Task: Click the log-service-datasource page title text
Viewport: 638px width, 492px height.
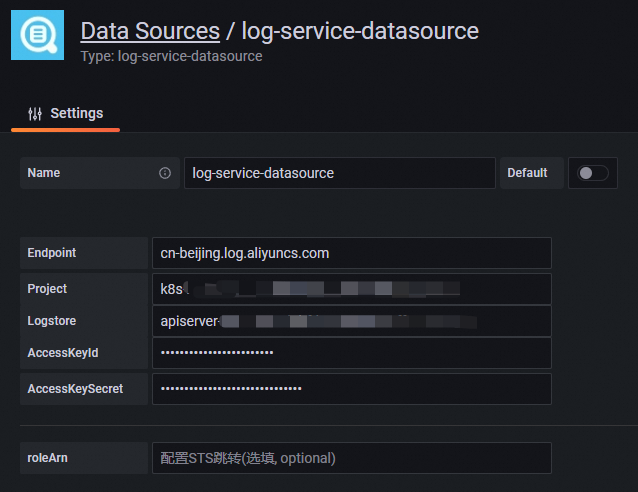Action: [360, 31]
